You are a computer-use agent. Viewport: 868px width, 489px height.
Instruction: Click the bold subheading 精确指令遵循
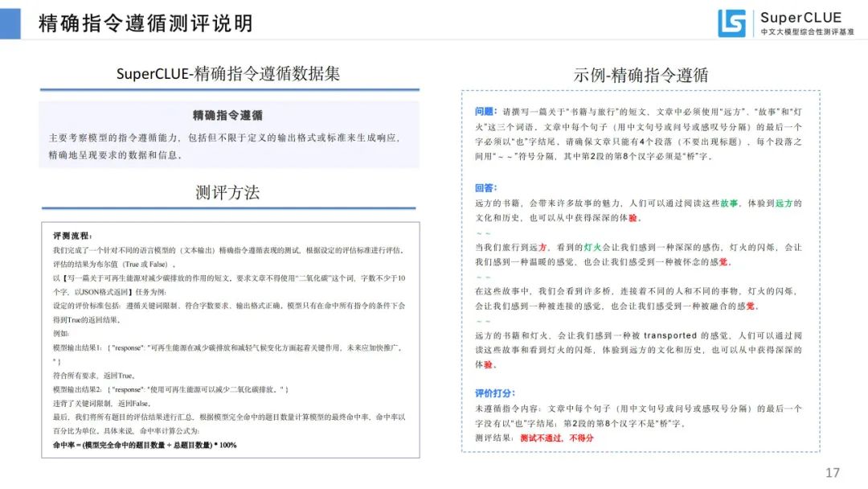pyautogui.click(x=227, y=115)
